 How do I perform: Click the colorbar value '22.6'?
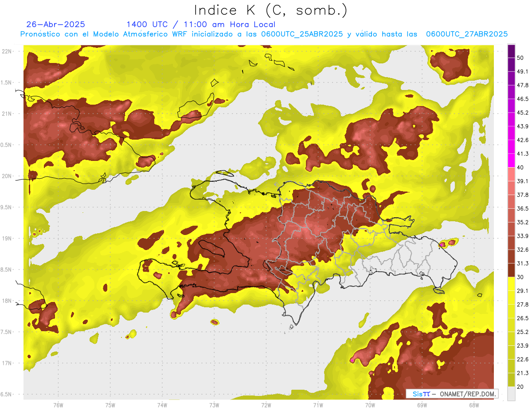pyautogui.click(x=523, y=360)
